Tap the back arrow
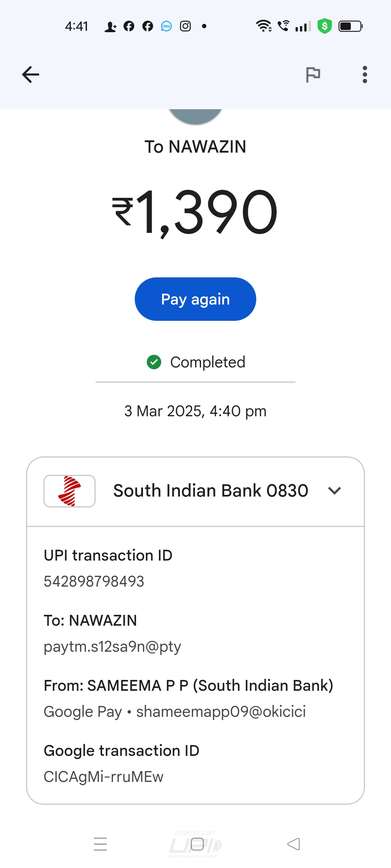This screenshot has width=391, height=868. point(30,75)
